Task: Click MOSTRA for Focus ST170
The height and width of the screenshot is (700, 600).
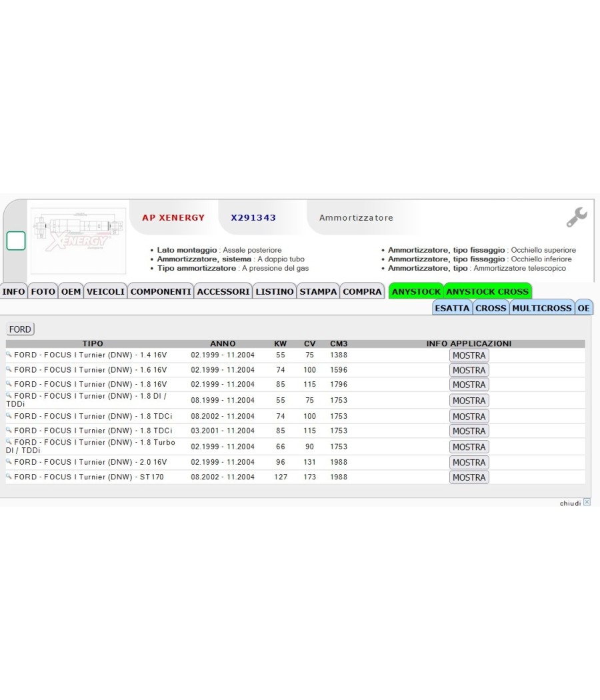Action: coord(469,477)
